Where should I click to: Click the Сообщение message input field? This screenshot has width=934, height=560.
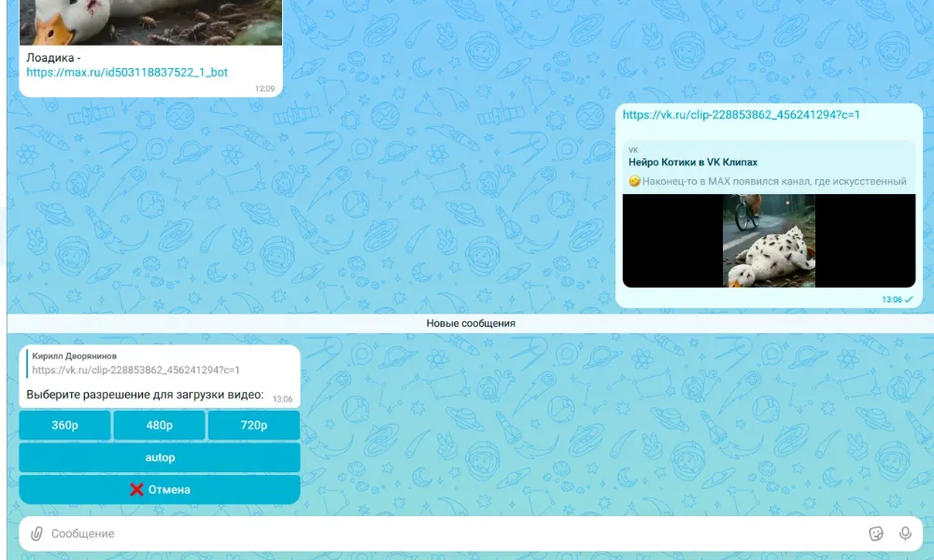click(x=456, y=533)
